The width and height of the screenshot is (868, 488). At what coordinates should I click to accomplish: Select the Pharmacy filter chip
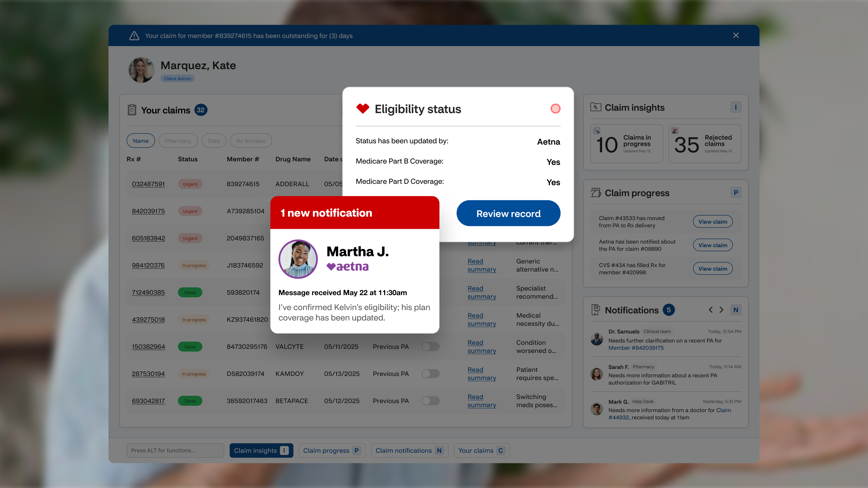click(x=178, y=141)
